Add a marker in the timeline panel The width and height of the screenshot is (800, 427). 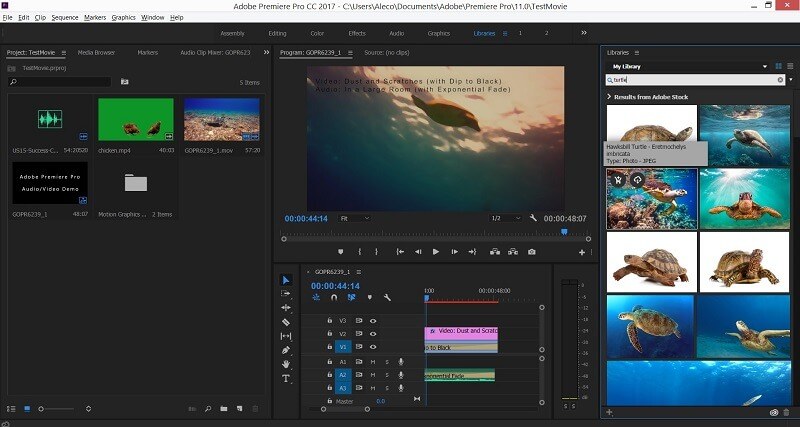coord(370,297)
